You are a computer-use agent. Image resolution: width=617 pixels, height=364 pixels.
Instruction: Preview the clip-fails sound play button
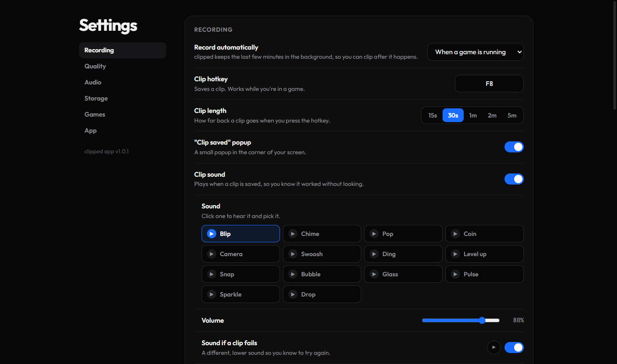494,347
